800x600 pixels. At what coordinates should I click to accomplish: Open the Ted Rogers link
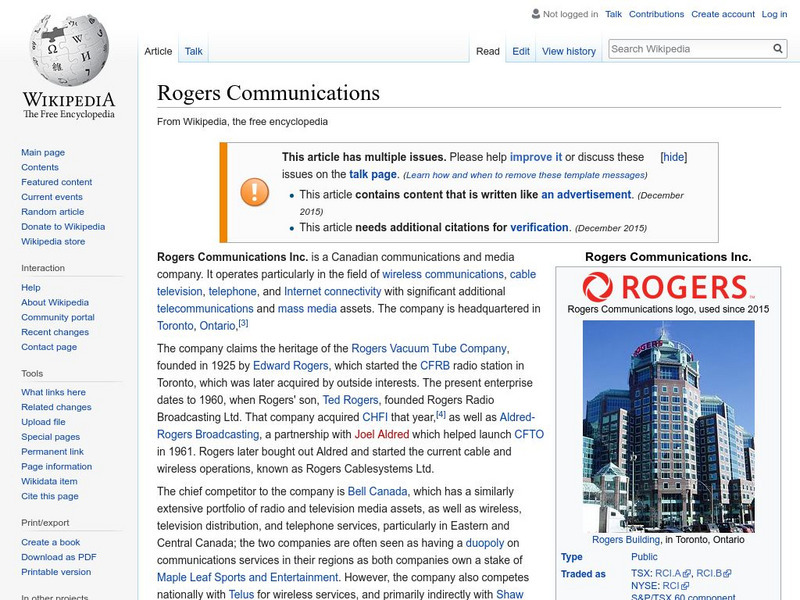pyautogui.click(x=351, y=401)
